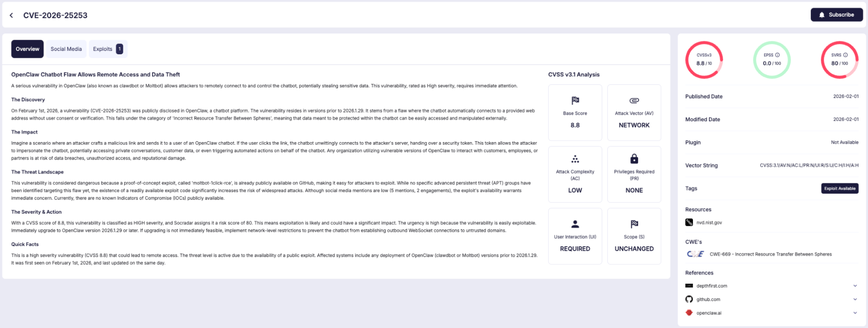Screen dimensions: 868x328
Task: Click the Exploits count badge
Action: 119,49
